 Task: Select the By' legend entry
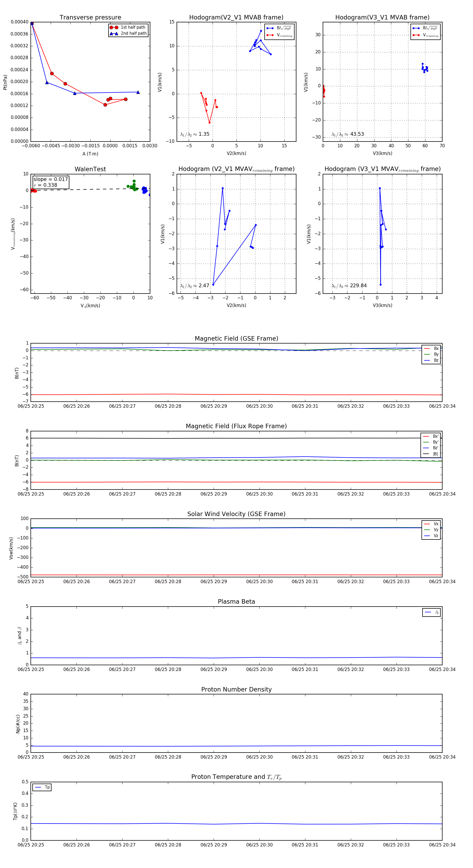click(x=431, y=442)
